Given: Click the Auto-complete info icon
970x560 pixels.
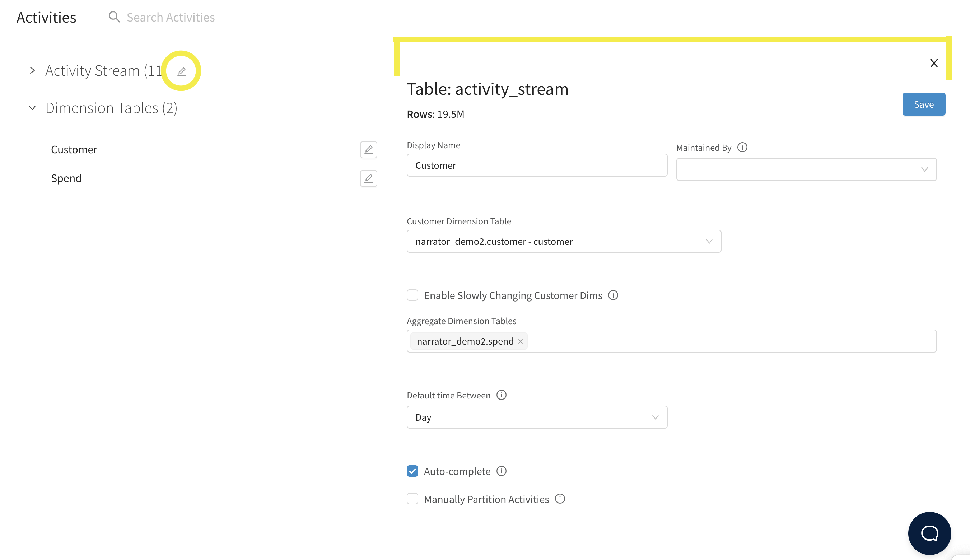Looking at the screenshot, I should [x=501, y=471].
